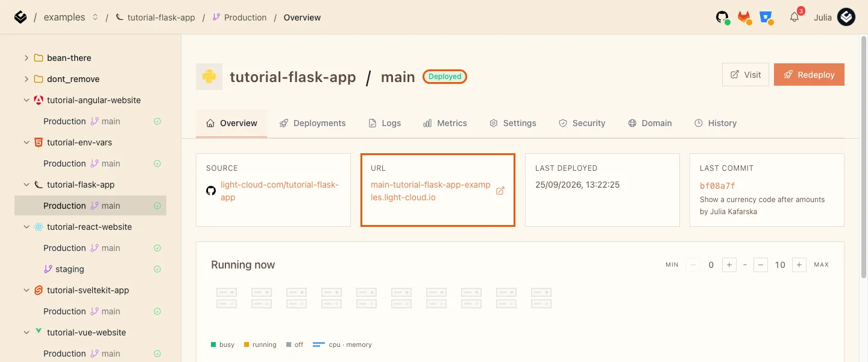Viewport: 868px width, 362px height.
Task: Click the Deployed status badge
Action: 445,77
